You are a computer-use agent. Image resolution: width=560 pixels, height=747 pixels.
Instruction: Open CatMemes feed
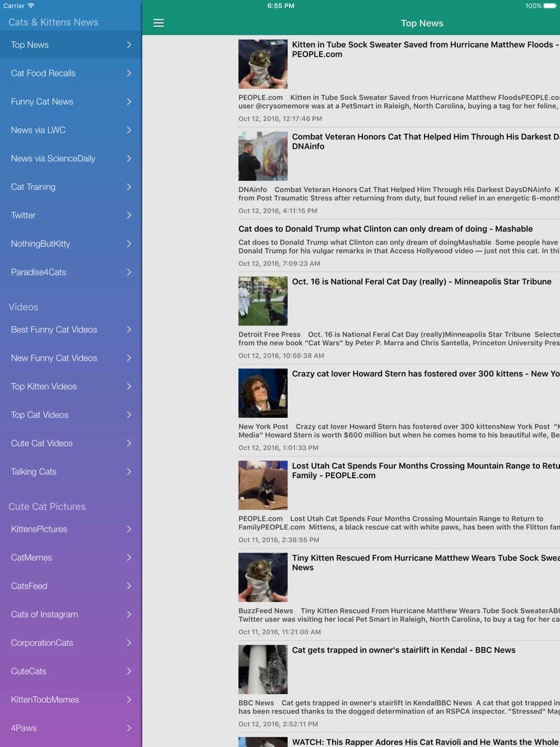pyautogui.click(x=71, y=558)
